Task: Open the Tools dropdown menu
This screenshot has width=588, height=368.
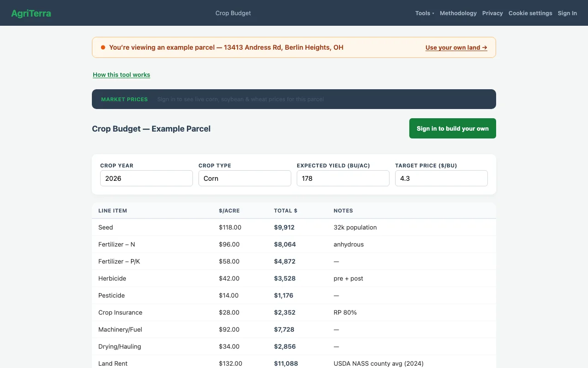Action: tap(424, 13)
